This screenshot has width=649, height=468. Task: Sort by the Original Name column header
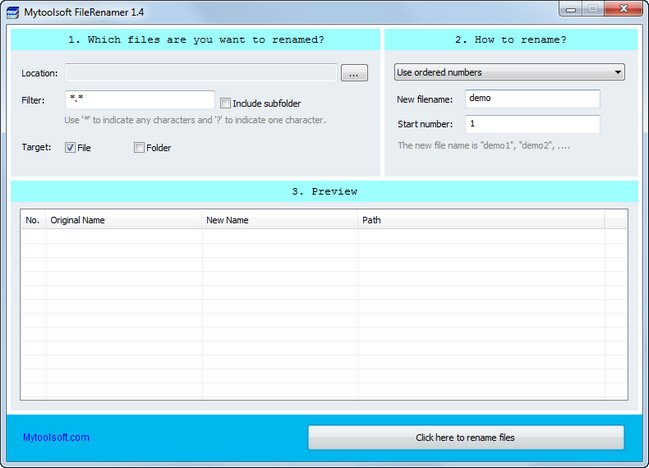tap(123, 220)
